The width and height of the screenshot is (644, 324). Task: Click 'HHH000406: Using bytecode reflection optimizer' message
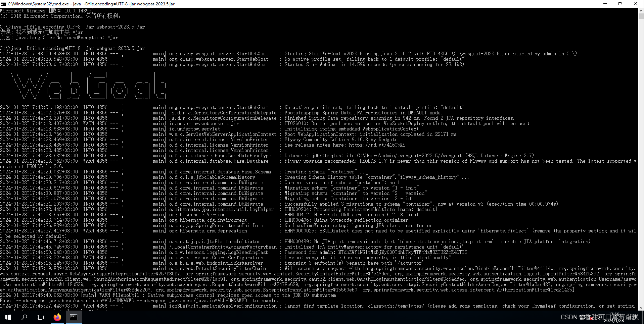coord(346,220)
